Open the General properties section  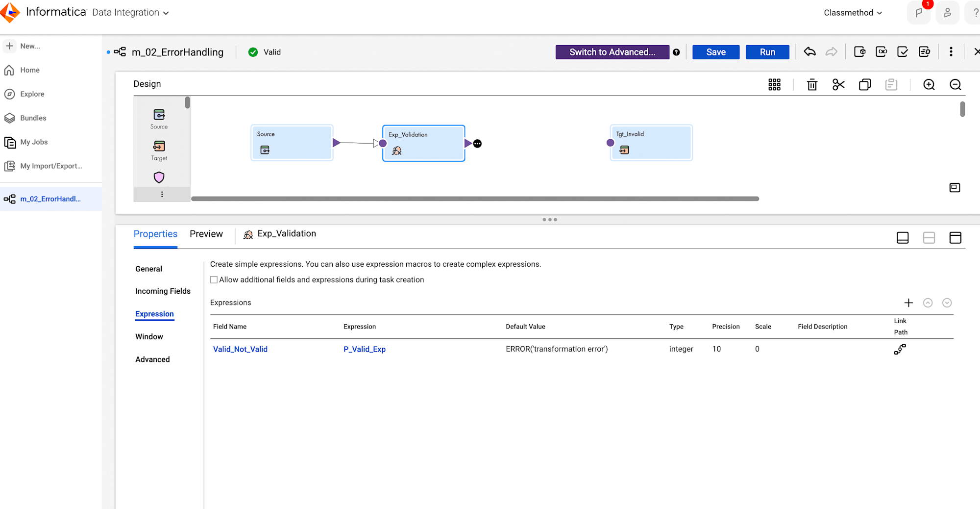tap(149, 269)
